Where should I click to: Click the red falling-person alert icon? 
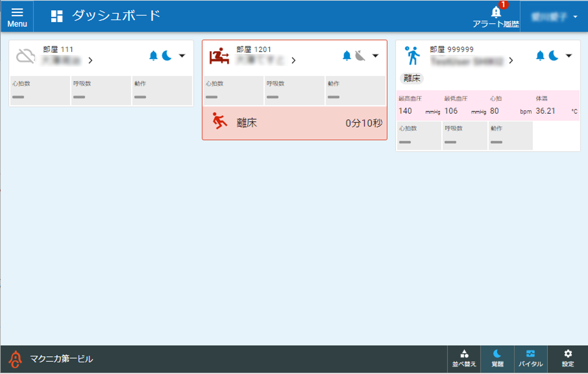(219, 121)
